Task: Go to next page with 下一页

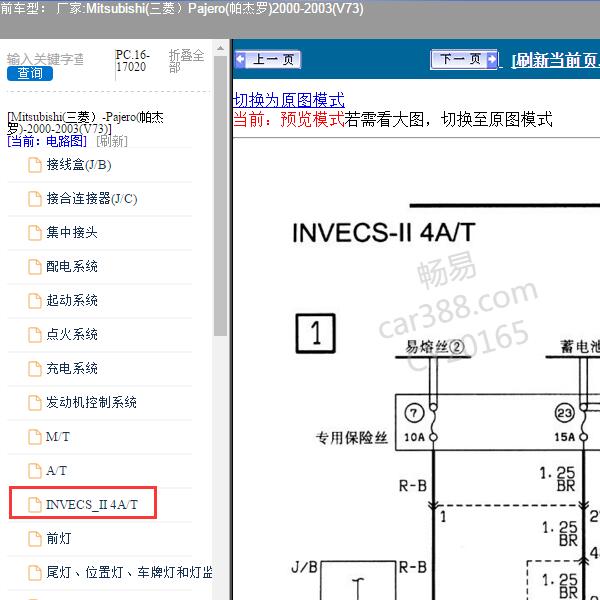Action: tap(464, 59)
